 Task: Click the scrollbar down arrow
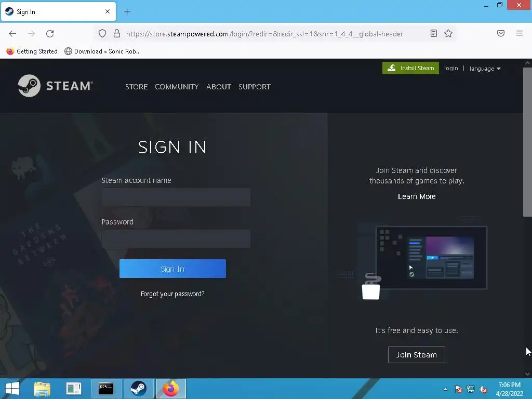[x=527, y=374]
